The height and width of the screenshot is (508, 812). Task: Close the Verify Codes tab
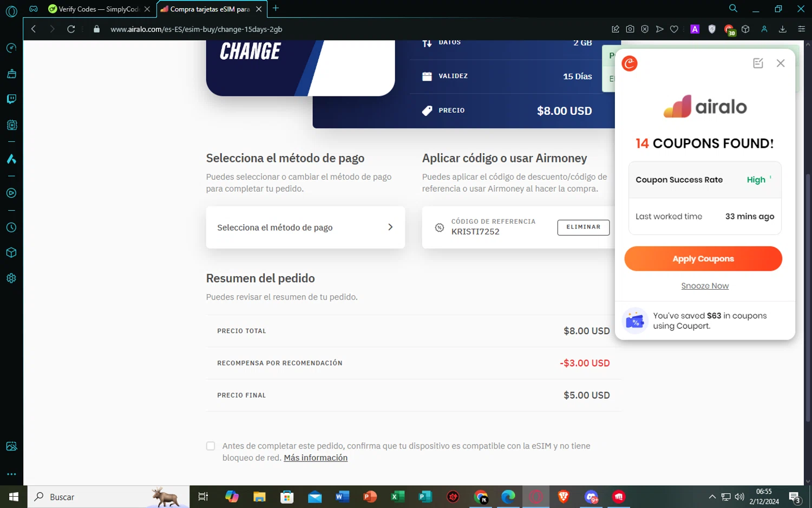point(147,9)
